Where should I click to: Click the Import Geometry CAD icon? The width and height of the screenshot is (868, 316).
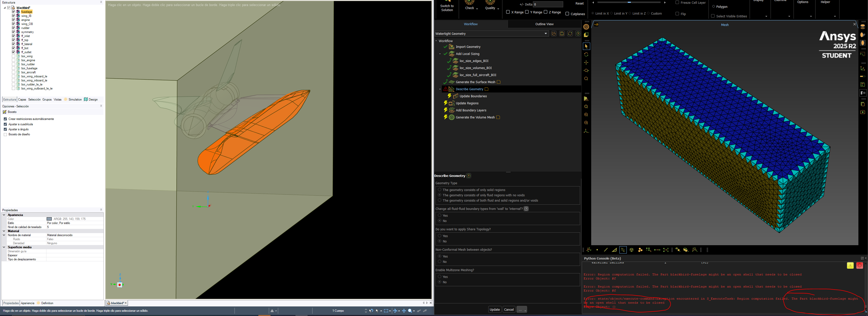point(451,47)
